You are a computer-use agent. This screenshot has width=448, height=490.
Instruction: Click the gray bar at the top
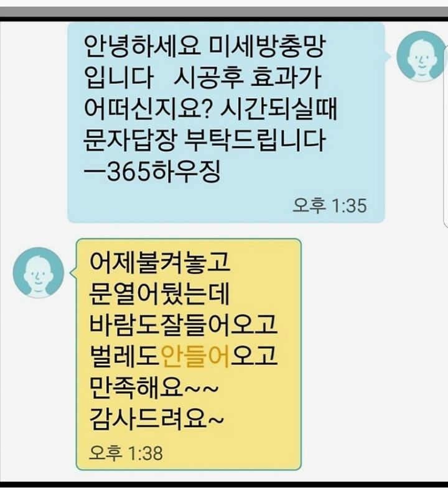click(224, 12)
